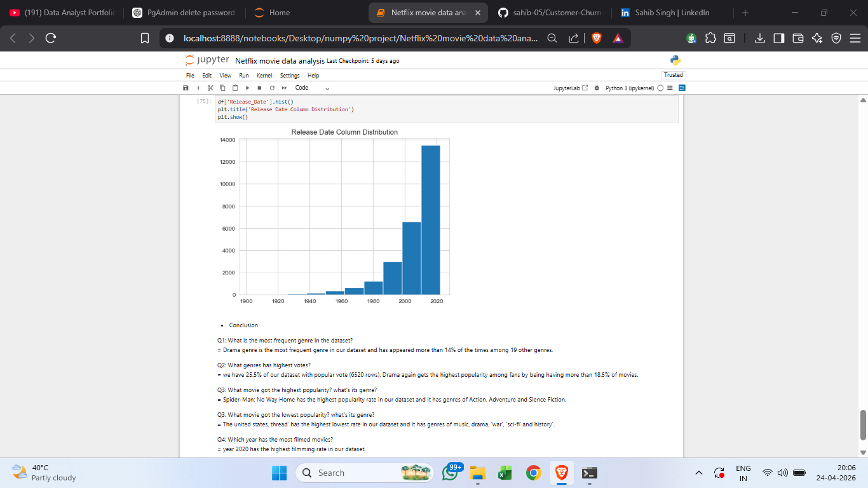The height and width of the screenshot is (488, 868).
Task: Switch to the PgAdmin delete password tab
Action: point(185,13)
